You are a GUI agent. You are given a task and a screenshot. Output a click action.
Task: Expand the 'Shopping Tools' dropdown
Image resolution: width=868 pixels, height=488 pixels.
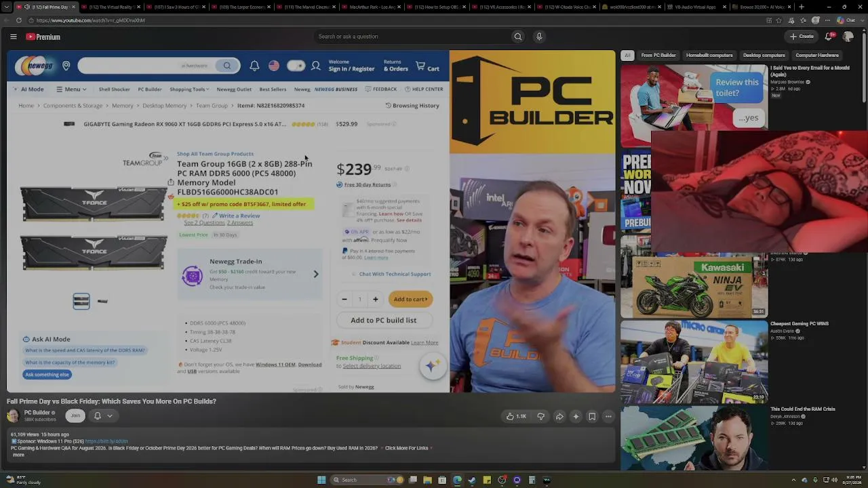point(189,89)
